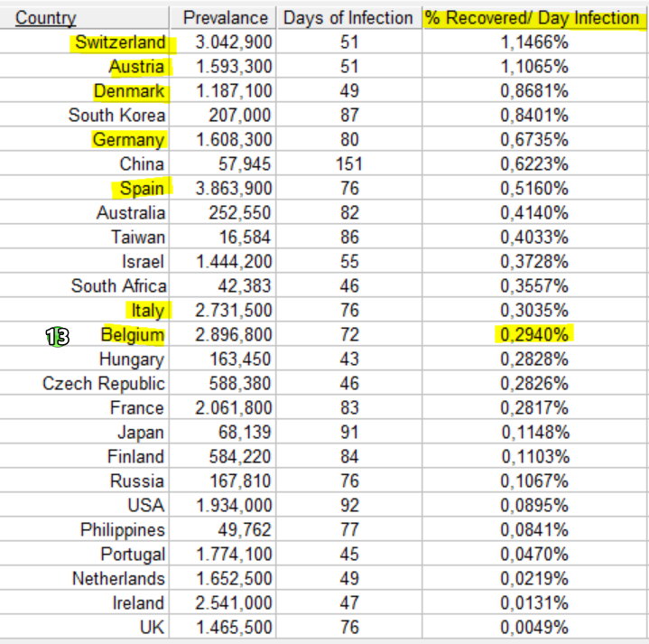Select the % Recovered/ Day Infection header

pos(532,18)
